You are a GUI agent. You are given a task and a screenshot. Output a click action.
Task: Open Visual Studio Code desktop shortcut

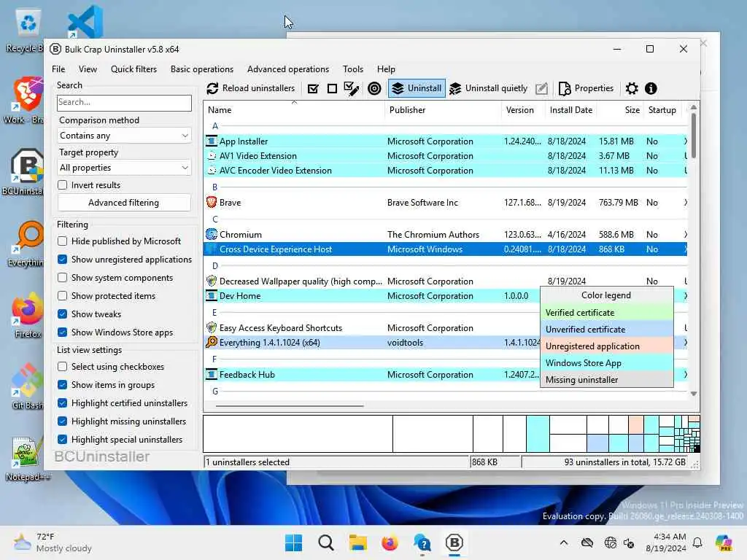[86, 21]
